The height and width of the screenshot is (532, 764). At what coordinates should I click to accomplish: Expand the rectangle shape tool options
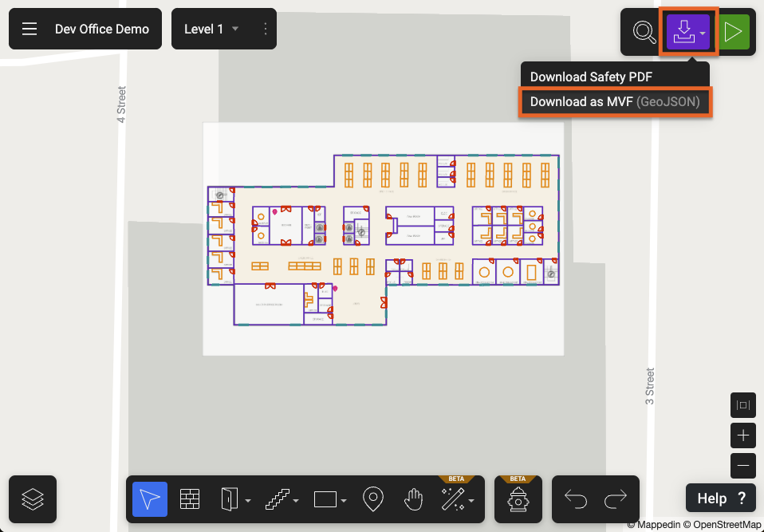click(344, 501)
